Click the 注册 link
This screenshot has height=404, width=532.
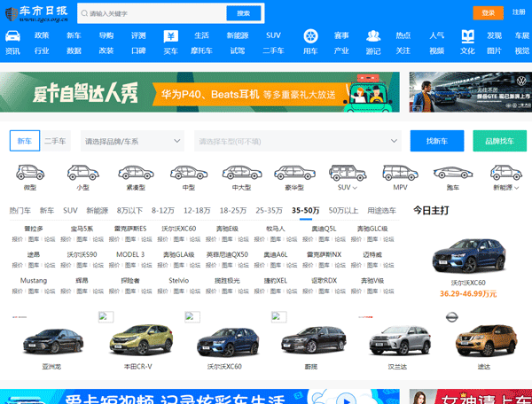(519, 12)
